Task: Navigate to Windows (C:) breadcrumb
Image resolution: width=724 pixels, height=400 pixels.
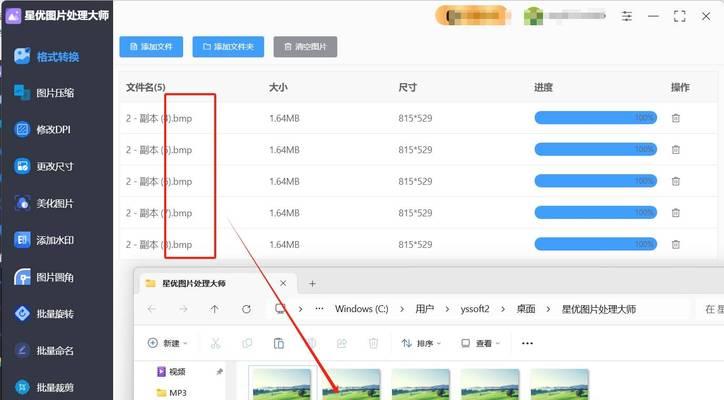Action: click(362, 309)
